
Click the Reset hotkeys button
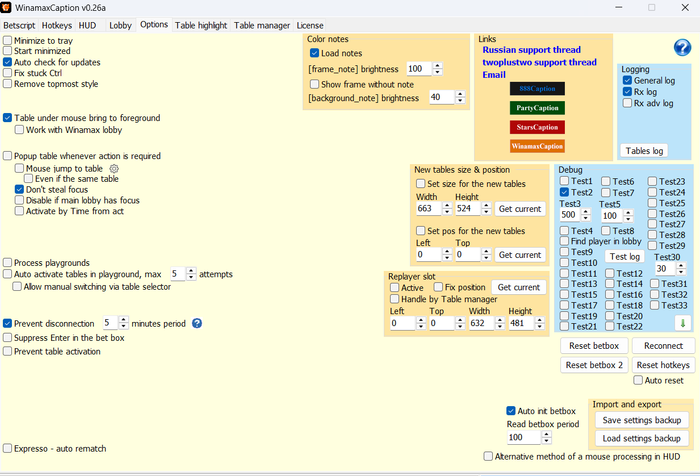click(x=663, y=365)
